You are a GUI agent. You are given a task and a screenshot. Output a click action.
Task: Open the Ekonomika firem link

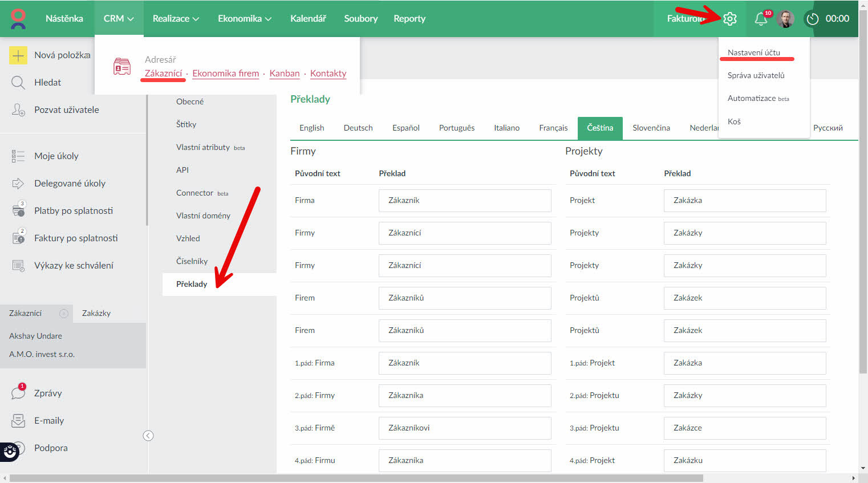coord(225,74)
